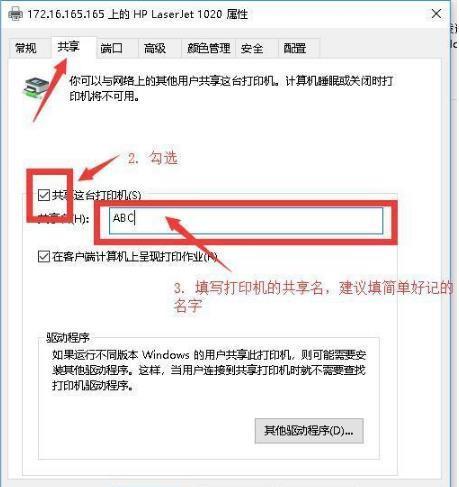Click the printer sharing description paragraph
Screen dimensions: 459x487
231,88
